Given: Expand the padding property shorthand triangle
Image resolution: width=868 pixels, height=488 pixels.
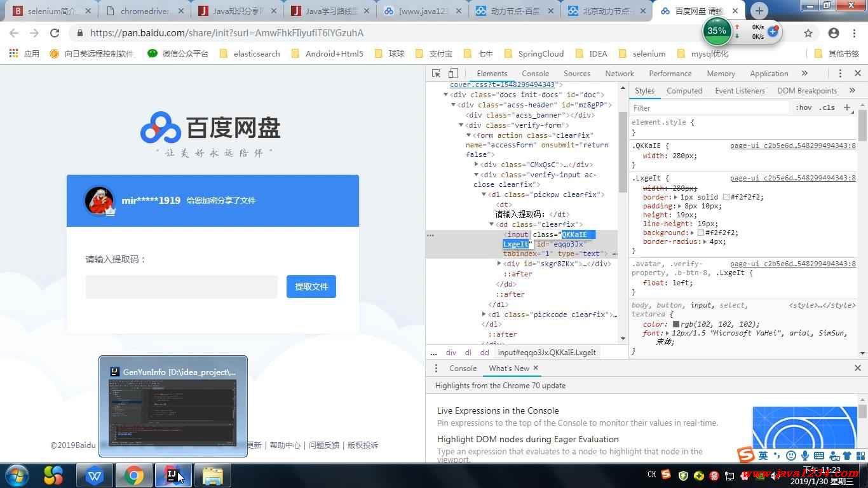Looking at the screenshot, I should click(679, 206).
